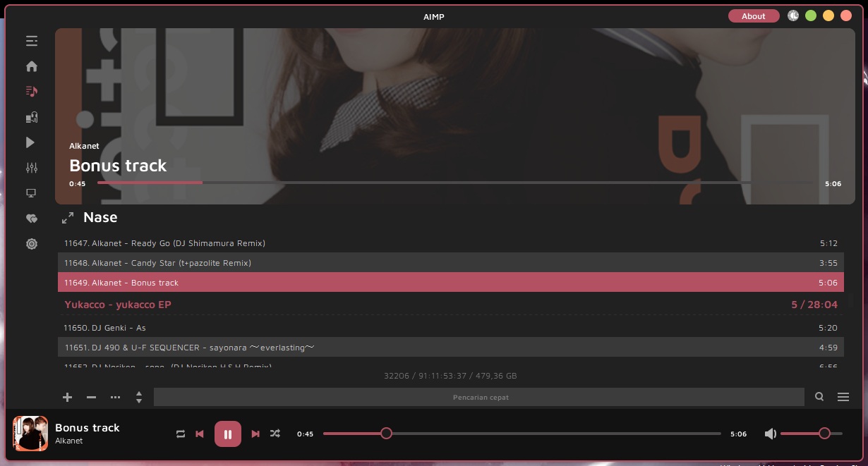This screenshot has width=868, height=466.
Task: Skip to the previous track
Action: coord(200,434)
